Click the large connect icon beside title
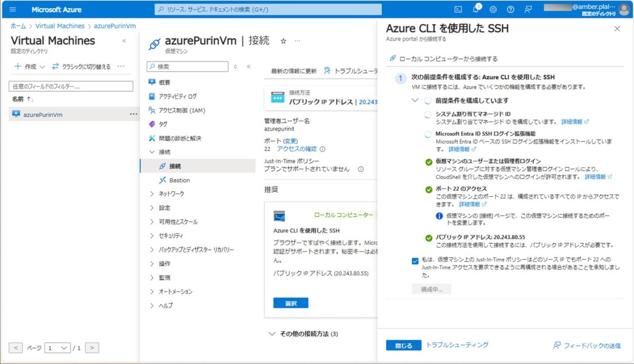 (x=154, y=44)
